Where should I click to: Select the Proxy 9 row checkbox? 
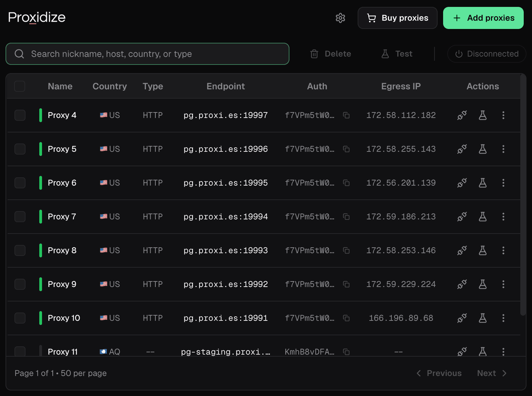(20, 284)
